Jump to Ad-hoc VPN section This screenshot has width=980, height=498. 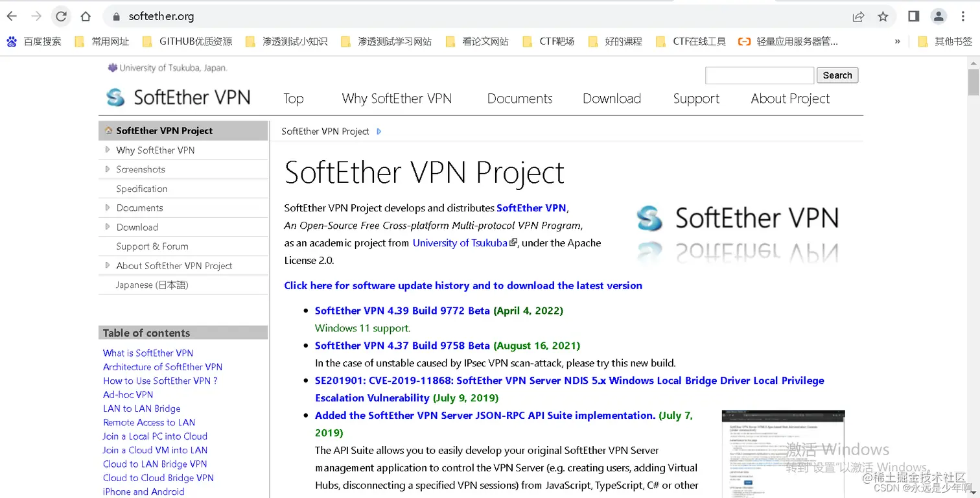pos(128,394)
